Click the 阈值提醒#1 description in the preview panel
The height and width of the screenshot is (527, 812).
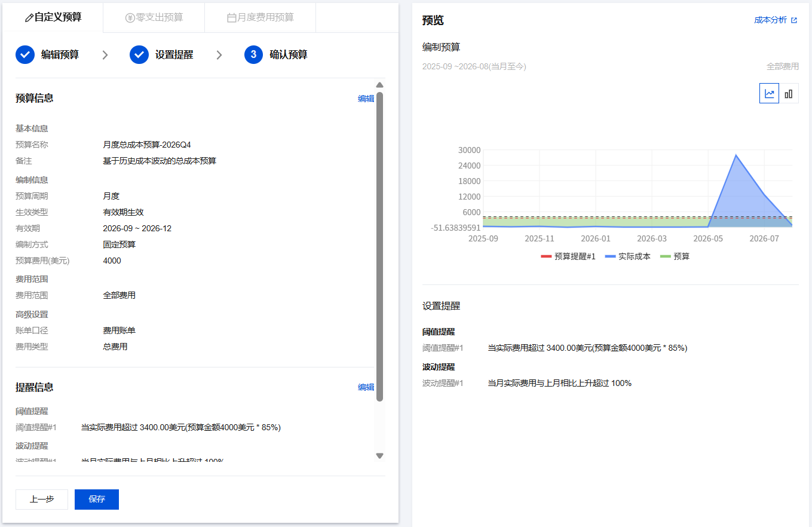coord(588,348)
